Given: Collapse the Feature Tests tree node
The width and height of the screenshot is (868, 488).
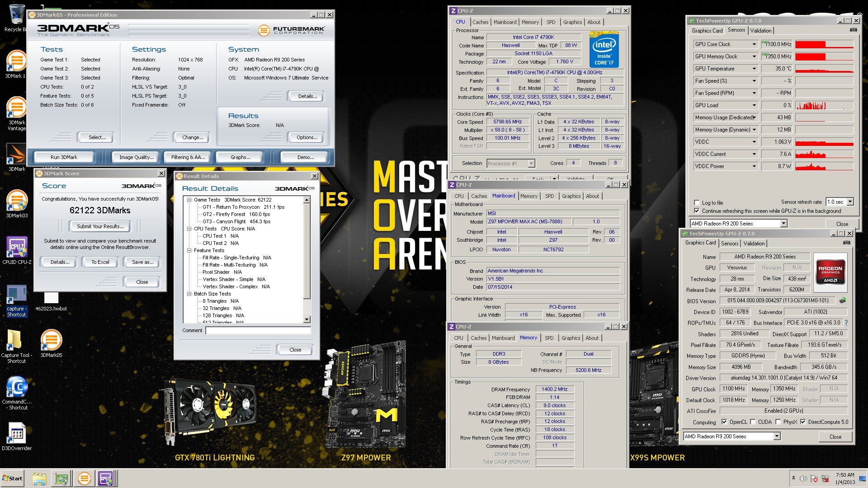Looking at the screenshot, I should (189, 250).
